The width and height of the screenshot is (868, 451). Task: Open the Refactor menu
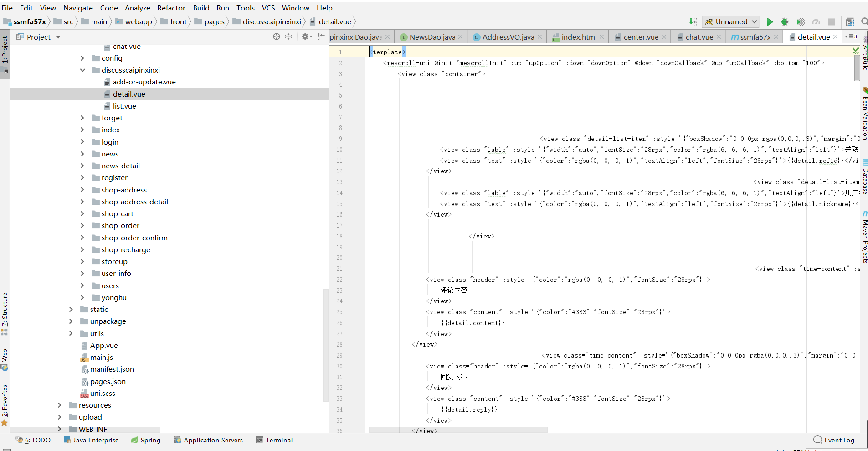coord(171,8)
